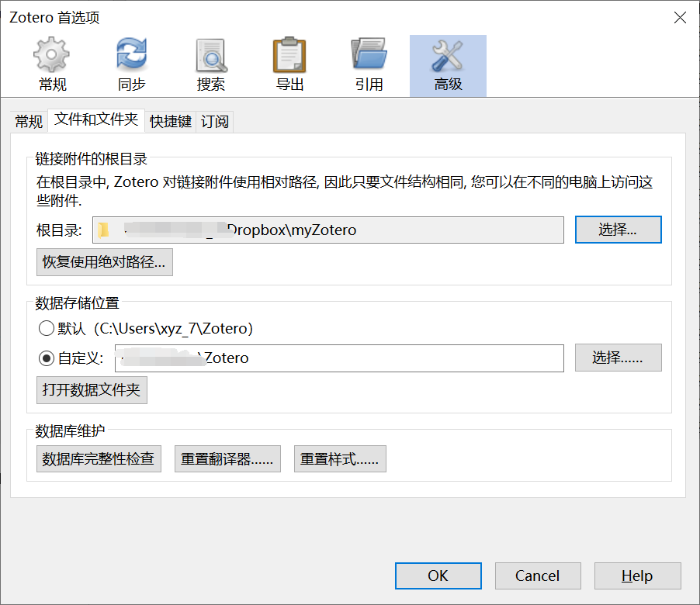Screen dimensions: 700x605
Task: Click 打开数据文件夹 button
Action: [92, 390]
